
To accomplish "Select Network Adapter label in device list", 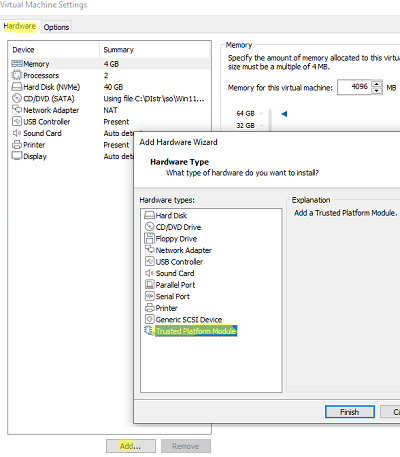I will tap(51, 110).
